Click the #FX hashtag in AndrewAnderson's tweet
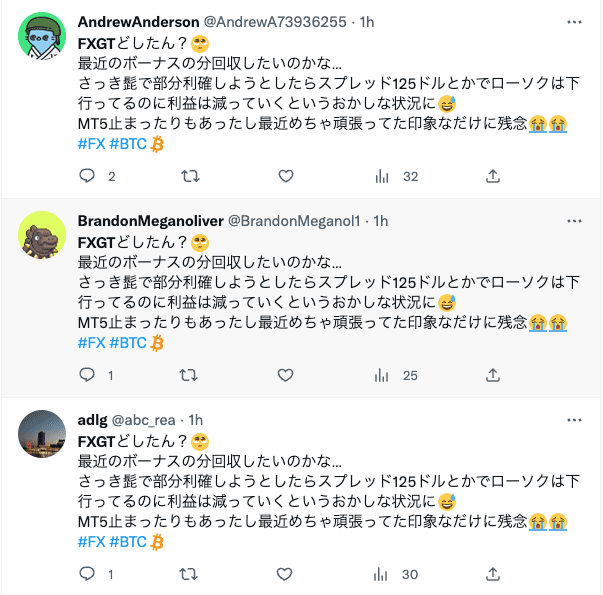 pos(90,143)
